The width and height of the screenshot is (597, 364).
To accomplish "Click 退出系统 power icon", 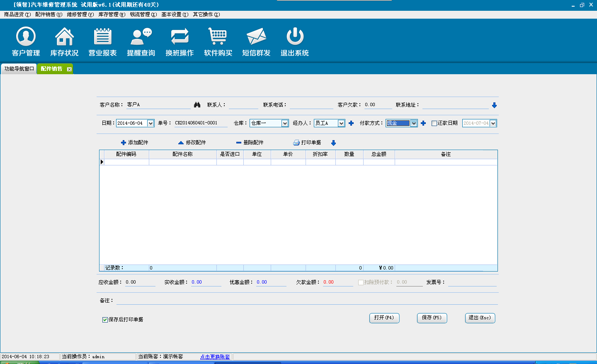I will pyautogui.click(x=295, y=37).
